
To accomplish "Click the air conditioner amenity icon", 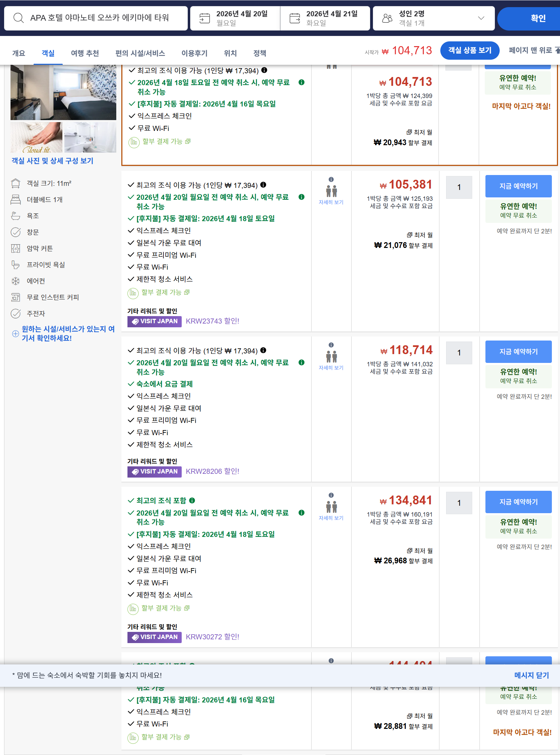I will pyautogui.click(x=16, y=281).
